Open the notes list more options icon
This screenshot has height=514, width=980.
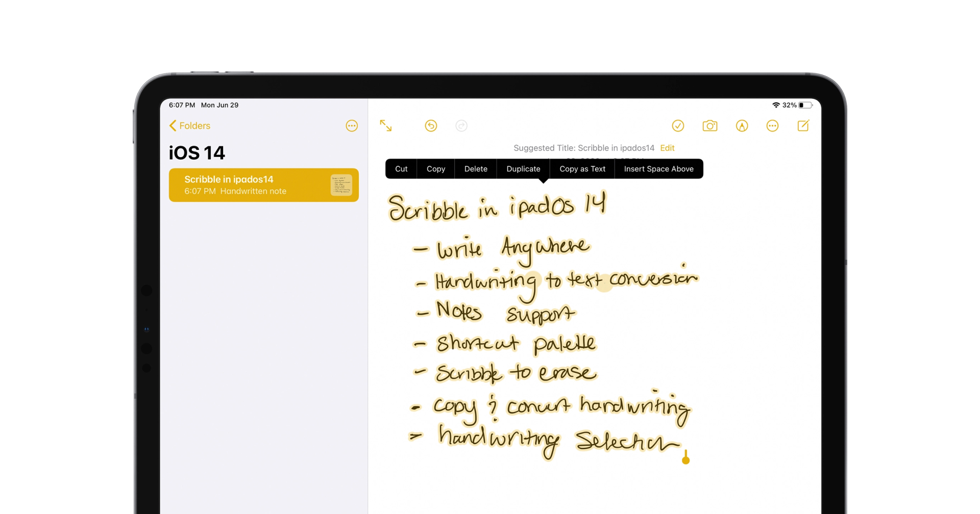352,125
